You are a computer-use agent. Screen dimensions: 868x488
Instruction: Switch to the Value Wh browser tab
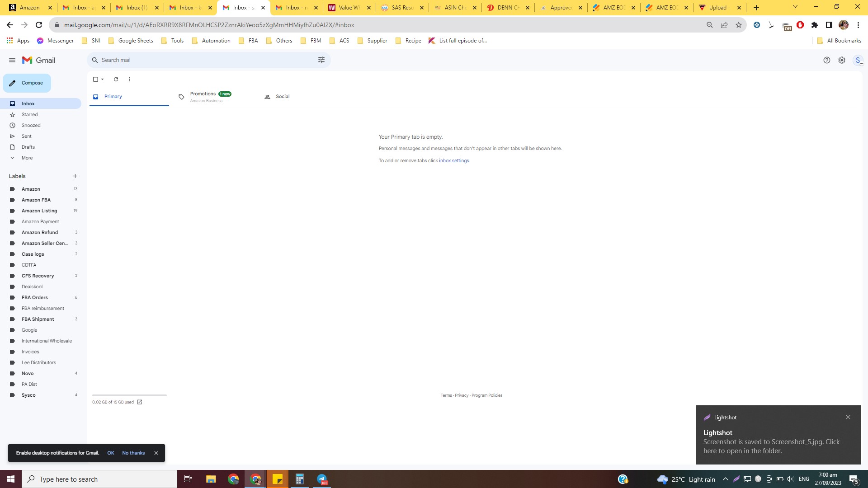(349, 8)
